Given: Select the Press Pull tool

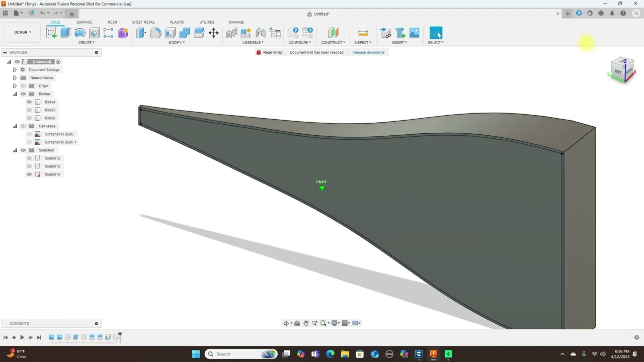Looking at the screenshot, I should coord(141,33).
